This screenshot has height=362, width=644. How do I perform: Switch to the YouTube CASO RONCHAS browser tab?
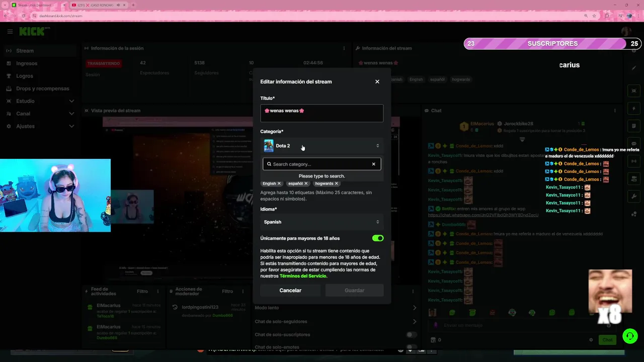[96, 5]
